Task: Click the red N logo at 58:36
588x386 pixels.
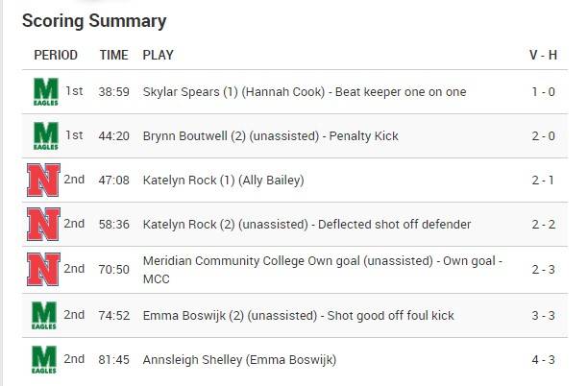Action: 43,225
